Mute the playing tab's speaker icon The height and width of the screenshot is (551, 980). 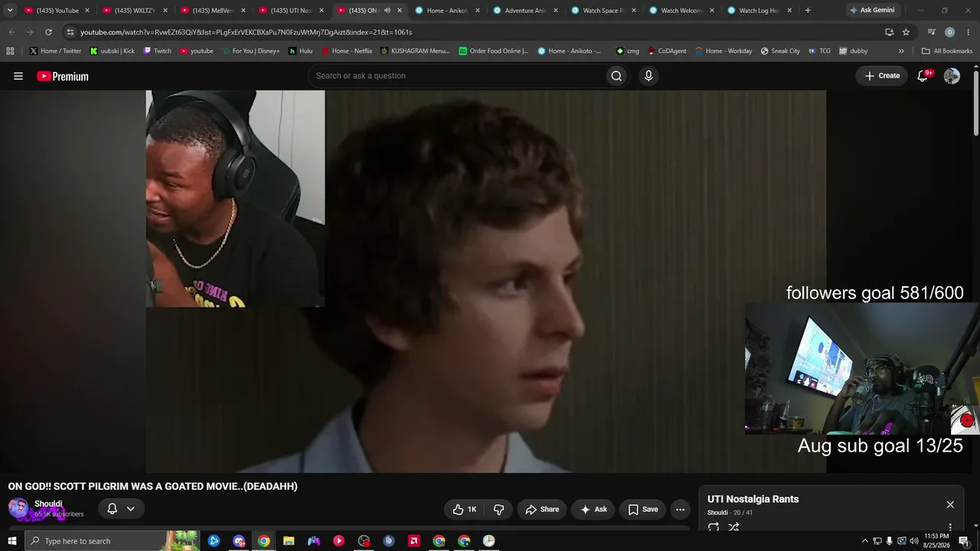click(x=387, y=11)
